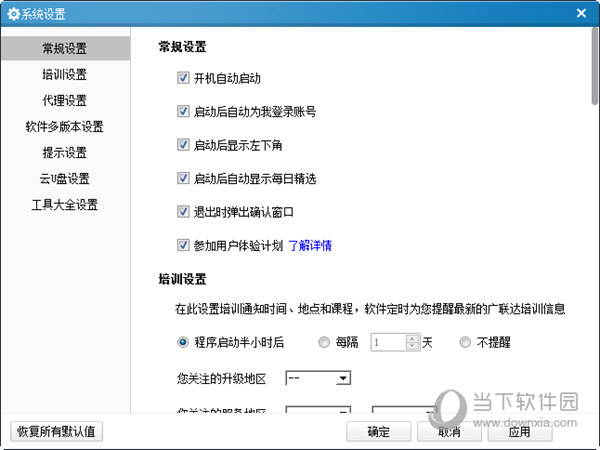This screenshot has width=600, height=450.
Task: Switch to 提示设置 in the sidebar
Action: pos(65,153)
